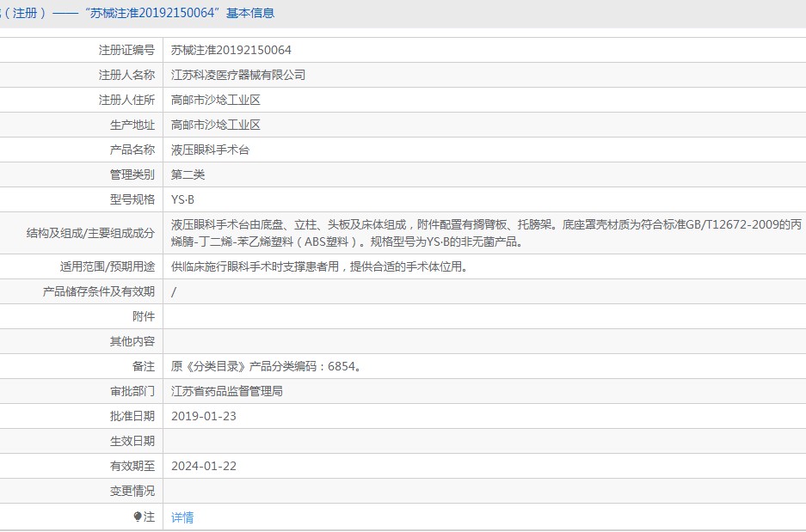Select the model value YS·B
The width and height of the screenshot is (806, 532).
point(182,199)
